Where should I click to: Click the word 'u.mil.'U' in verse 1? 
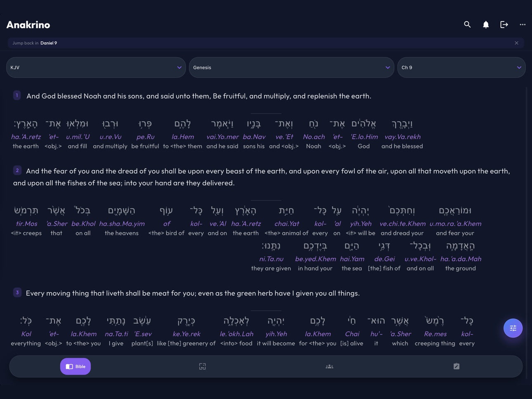78,137
